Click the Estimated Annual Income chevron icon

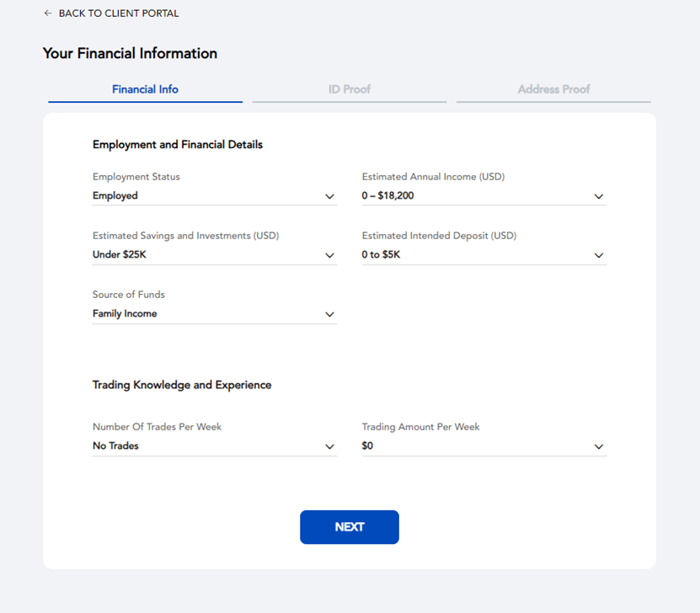pyautogui.click(x=599, y=196)
